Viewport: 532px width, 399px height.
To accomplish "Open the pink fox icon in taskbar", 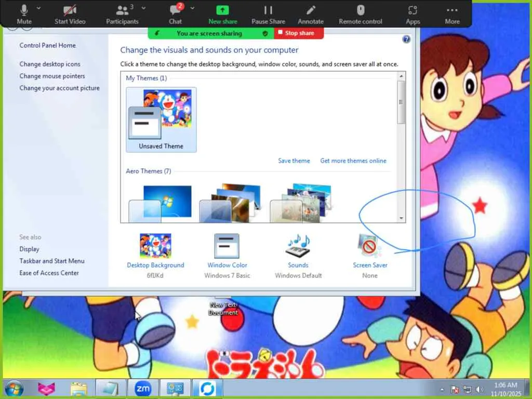I will 46,389.
